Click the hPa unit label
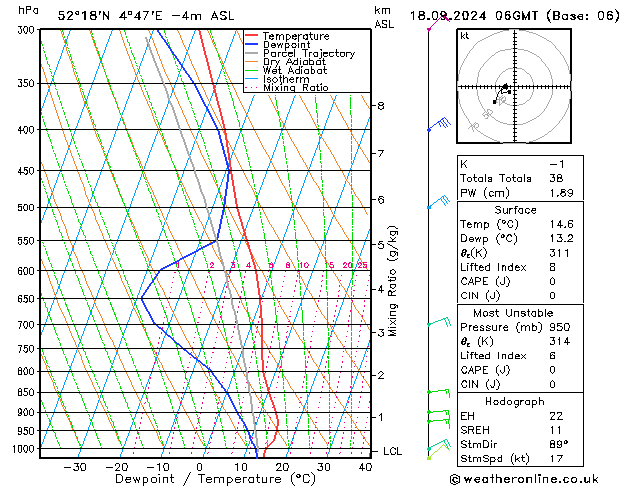The height and width of the screenshot is (486, 629). (28, 11)
